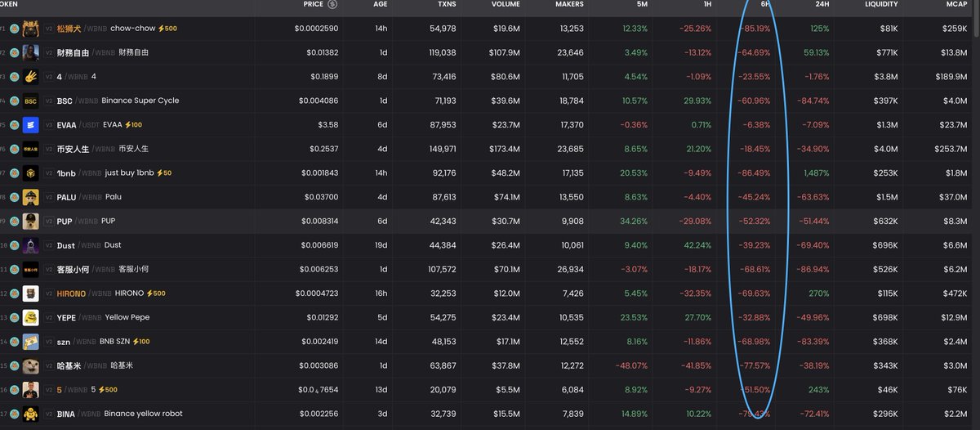The width and height of the screenshot is (980, 430).
Task: Select price $3.58 for EVAA
Action: [x=327, y=125]
